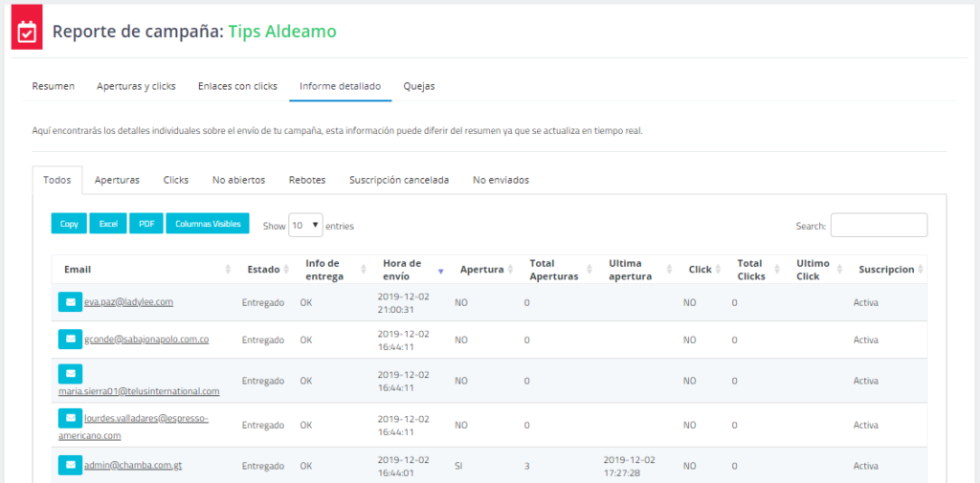Click envelope icon beside eva.paz@ladylee.com

click(70, 302)
